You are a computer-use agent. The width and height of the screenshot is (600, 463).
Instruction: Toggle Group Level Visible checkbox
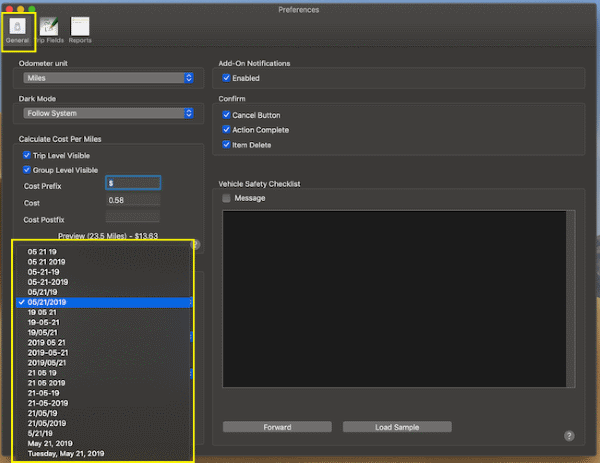[x=27, y=170]
